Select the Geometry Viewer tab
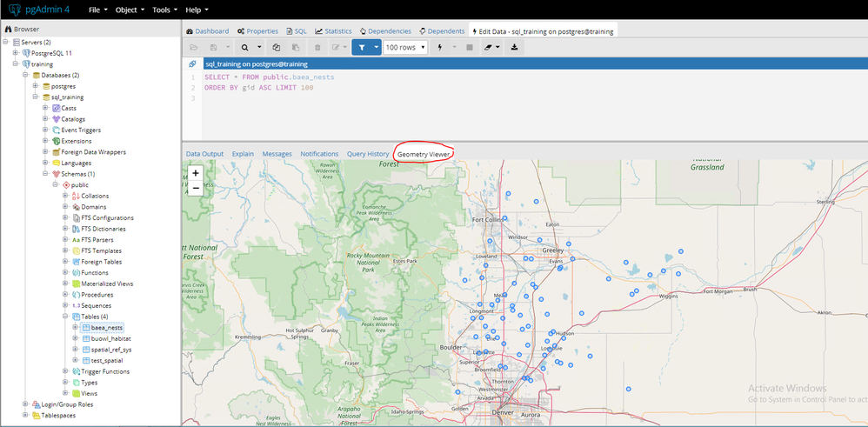 coord(424,153)
